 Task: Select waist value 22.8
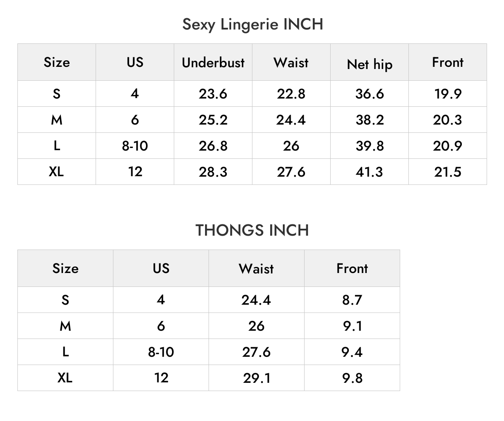[291, 94]
